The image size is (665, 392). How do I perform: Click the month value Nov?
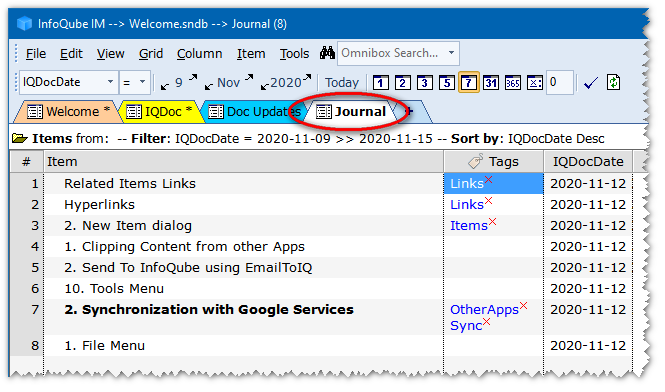click(x=229, y=82)
